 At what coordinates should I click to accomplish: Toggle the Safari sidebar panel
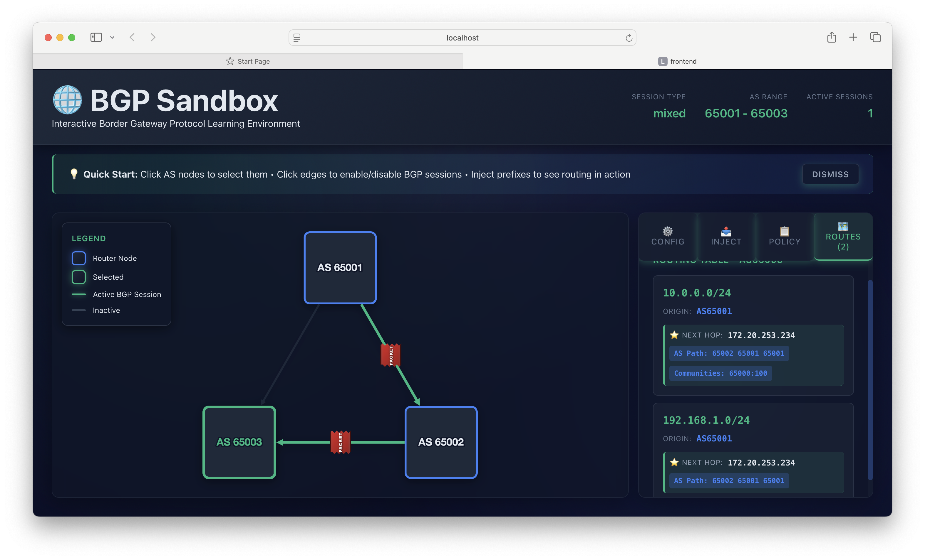click(x=96, y=37)
